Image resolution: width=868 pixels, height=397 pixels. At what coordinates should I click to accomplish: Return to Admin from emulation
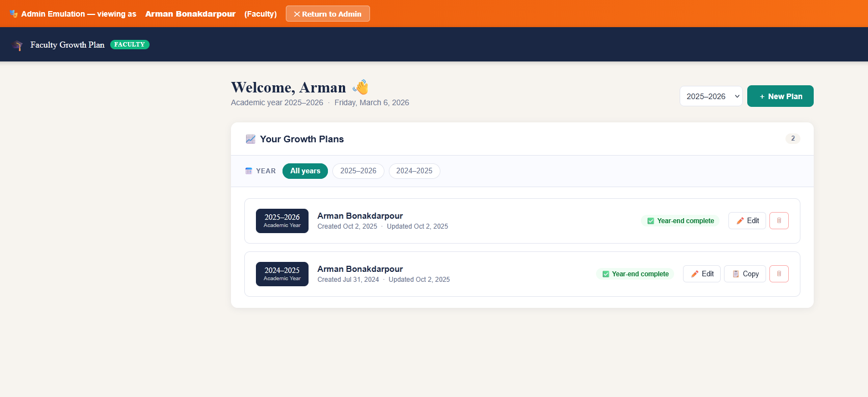coord(327,14)
